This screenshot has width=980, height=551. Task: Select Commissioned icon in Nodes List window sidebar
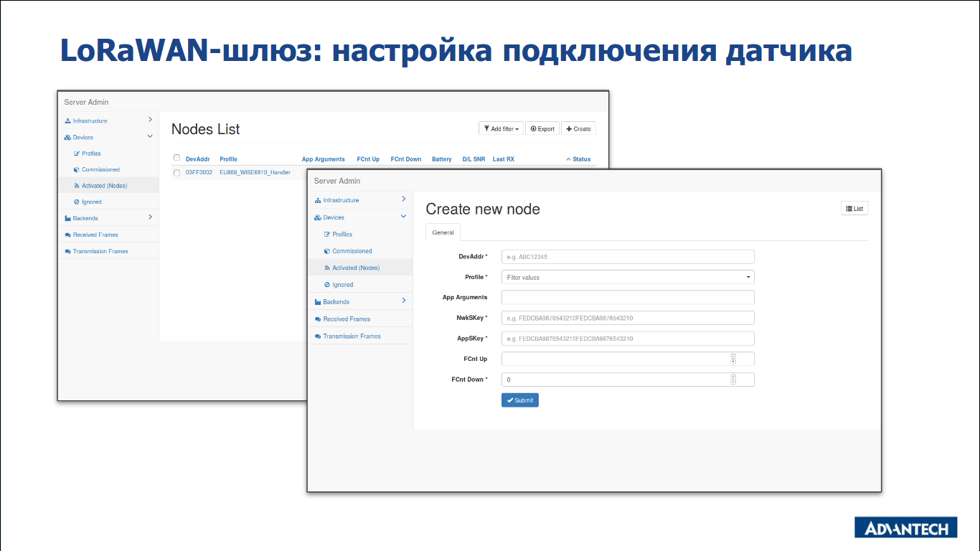pos(77,170)
